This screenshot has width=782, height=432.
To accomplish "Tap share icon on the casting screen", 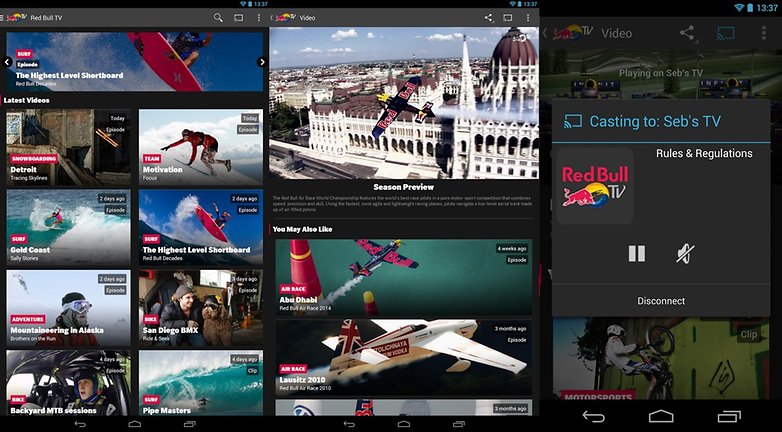I will pyautogui.click(x=687, y=33).
